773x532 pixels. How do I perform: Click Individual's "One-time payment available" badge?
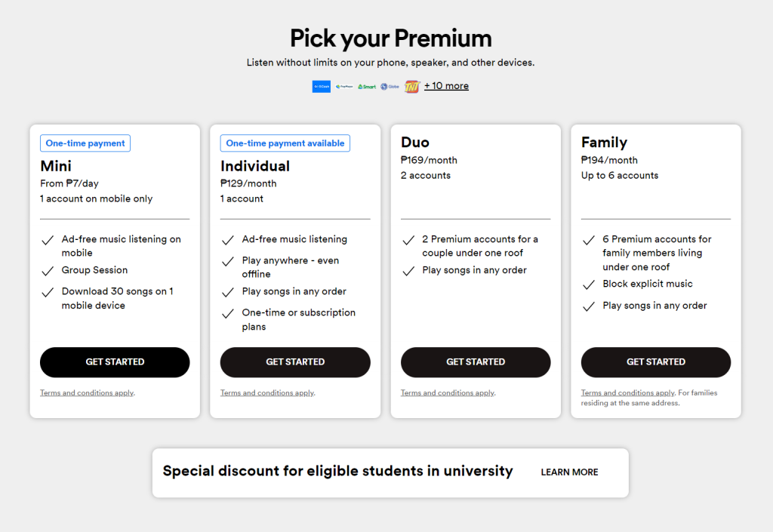(x=285, y=143)
